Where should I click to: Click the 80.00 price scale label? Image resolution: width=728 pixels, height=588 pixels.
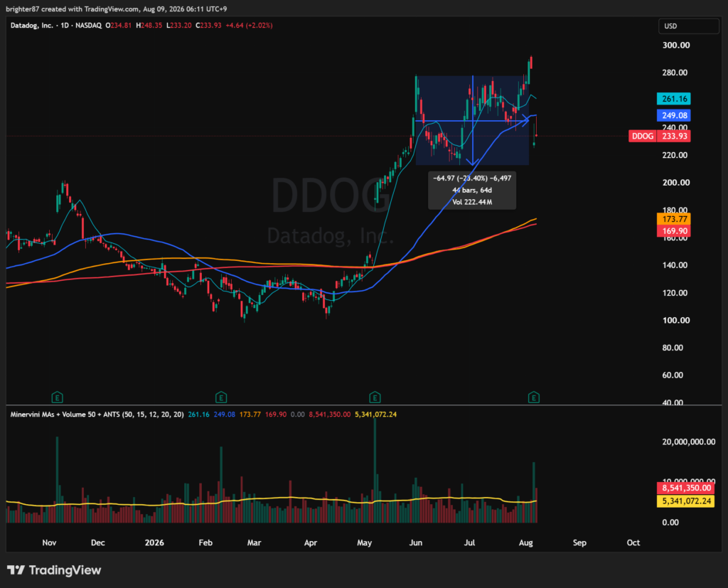(x=673, y=348)
